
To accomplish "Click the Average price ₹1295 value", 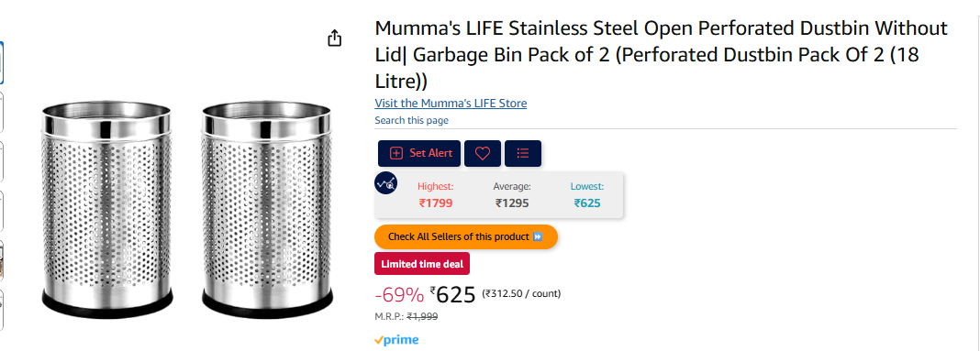I will coord(512,203).
